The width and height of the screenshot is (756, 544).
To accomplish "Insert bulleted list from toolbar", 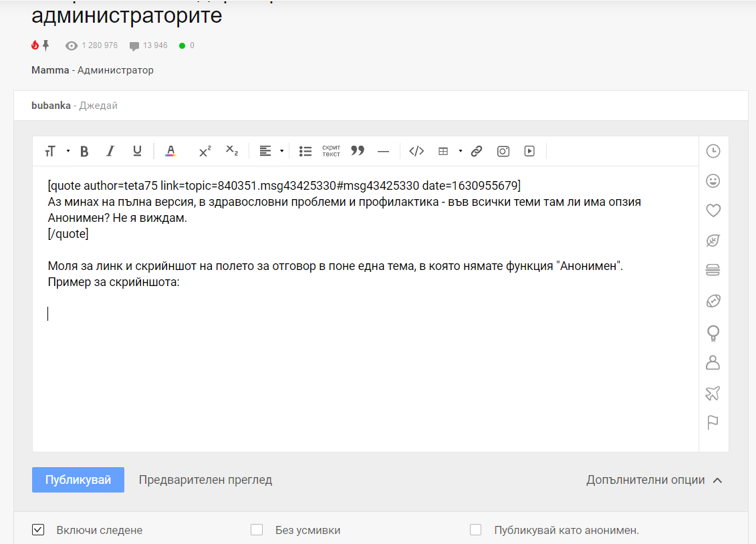I will pyautogui.click(x=305, y=151).
